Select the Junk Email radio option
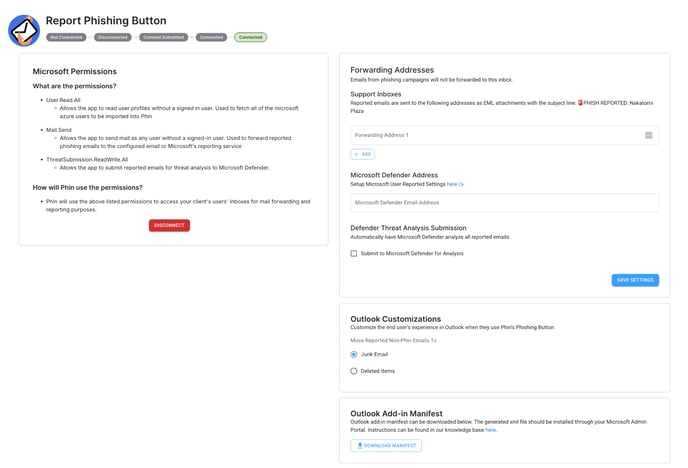Image resolution: width=688 pixels, height=468 pixels. point(354,354)
